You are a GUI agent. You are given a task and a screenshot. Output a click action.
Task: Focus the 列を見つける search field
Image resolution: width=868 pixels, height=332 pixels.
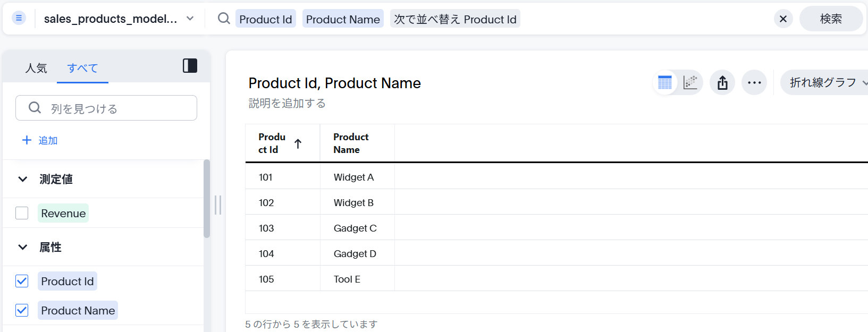[x=106, y=108]
